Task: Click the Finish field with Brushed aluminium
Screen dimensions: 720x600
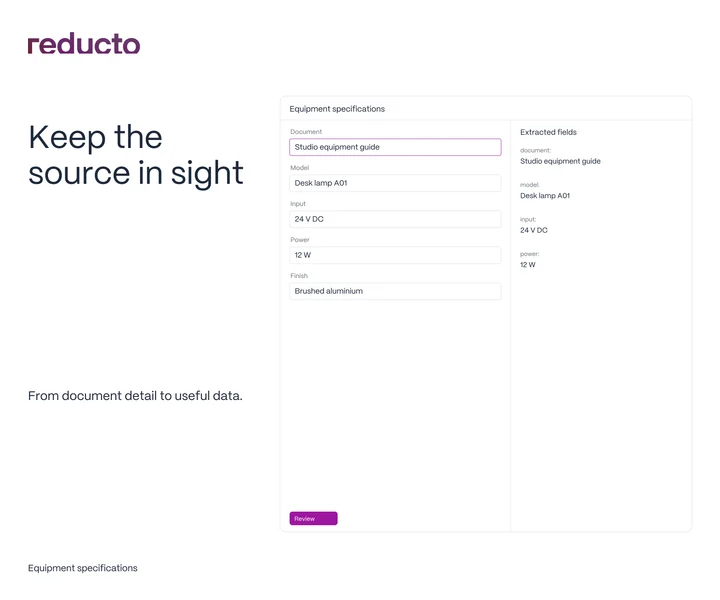Action: pyautogui.click(x=395, y=291)
